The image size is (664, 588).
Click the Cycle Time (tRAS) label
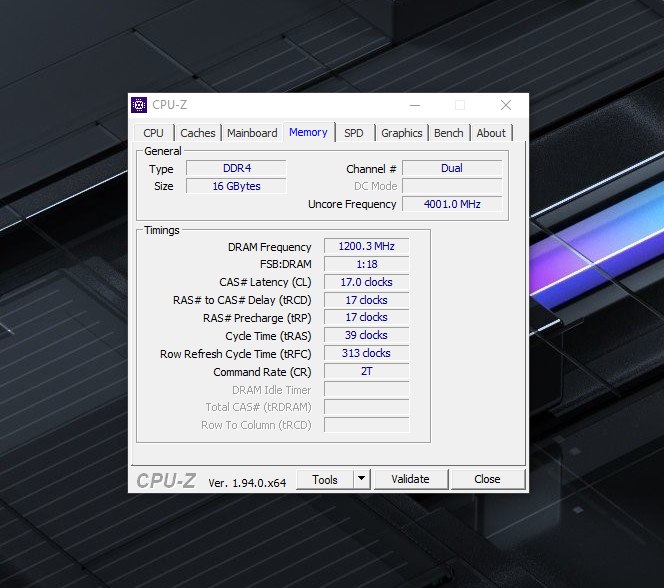coord(268,336)
